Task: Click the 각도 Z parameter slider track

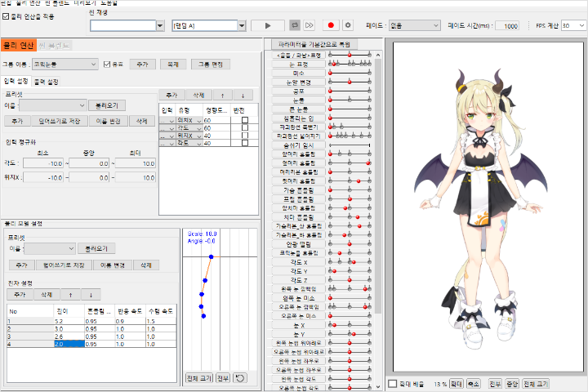Action: click(x=350, y=280)
